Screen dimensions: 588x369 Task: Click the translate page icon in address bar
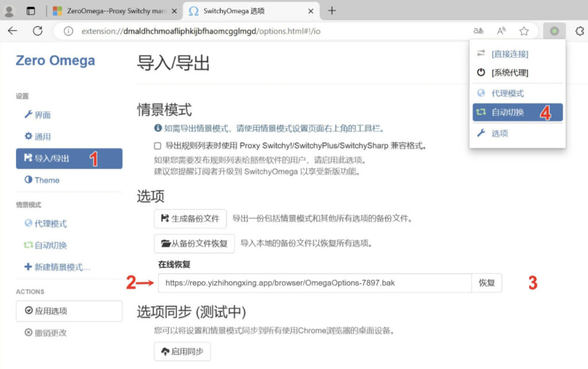[478, 31]
